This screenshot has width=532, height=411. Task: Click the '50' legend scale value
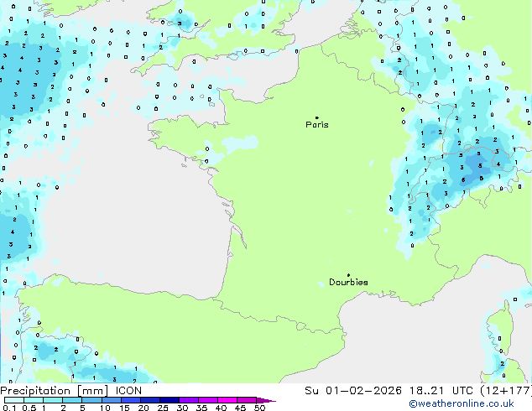click(259, 408)
